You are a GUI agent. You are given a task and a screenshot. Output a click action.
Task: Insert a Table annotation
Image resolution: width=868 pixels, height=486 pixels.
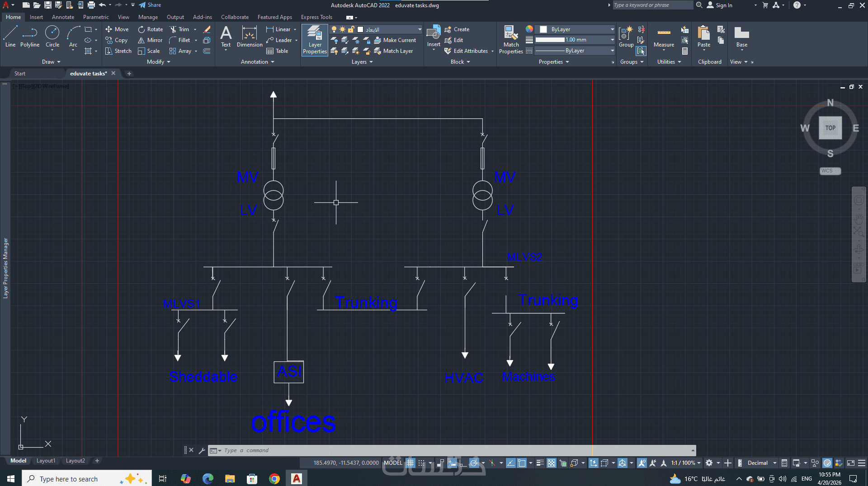(x=277, y=51)
